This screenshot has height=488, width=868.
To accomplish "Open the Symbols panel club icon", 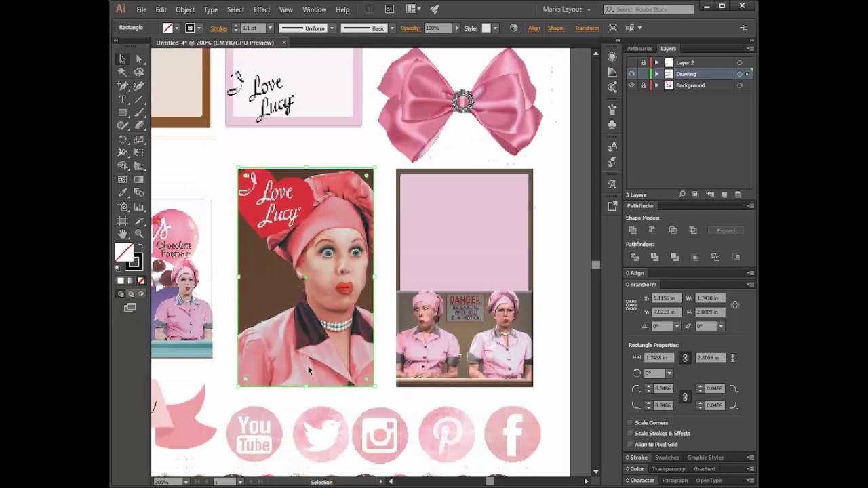I will pos(612,125).
